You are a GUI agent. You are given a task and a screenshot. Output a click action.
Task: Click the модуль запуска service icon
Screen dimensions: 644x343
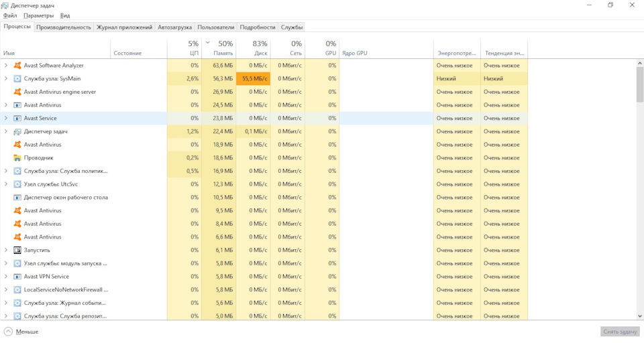(17, 263)
